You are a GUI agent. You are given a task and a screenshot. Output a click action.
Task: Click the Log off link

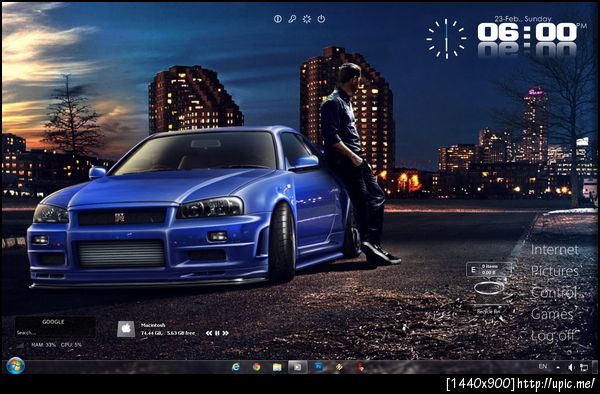tap(553, 336)
